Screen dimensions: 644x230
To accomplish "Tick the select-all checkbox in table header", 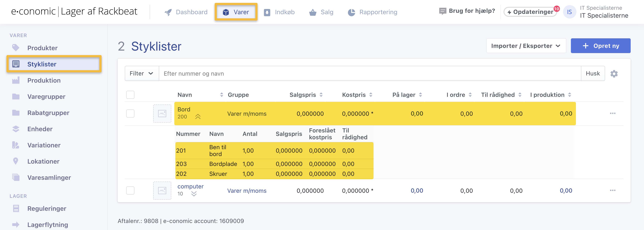I will [x=130, y=95].
